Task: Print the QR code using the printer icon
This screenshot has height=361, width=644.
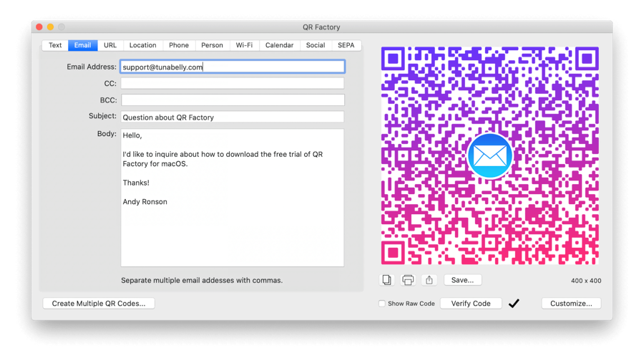Action: coord(408,280)
